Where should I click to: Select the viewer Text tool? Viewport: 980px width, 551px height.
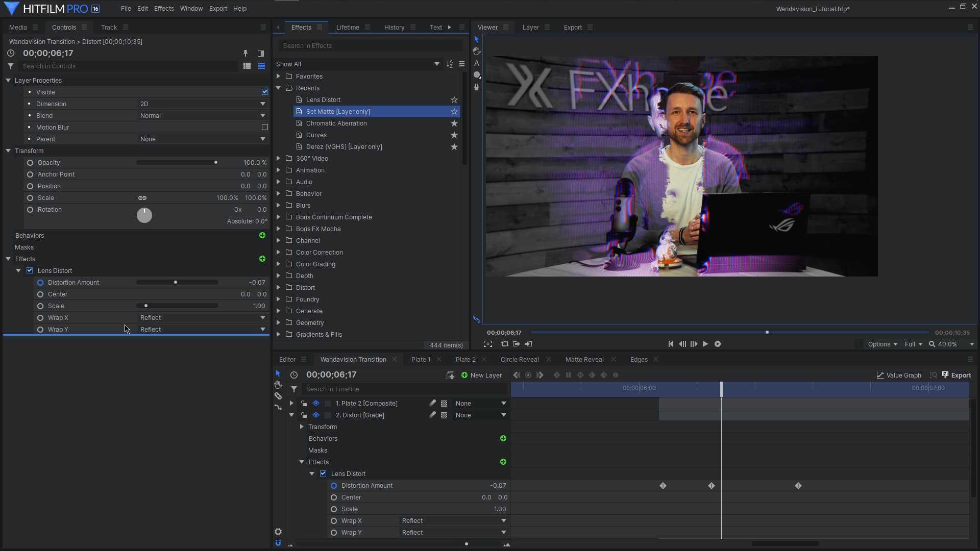click(x=477, y=63)
